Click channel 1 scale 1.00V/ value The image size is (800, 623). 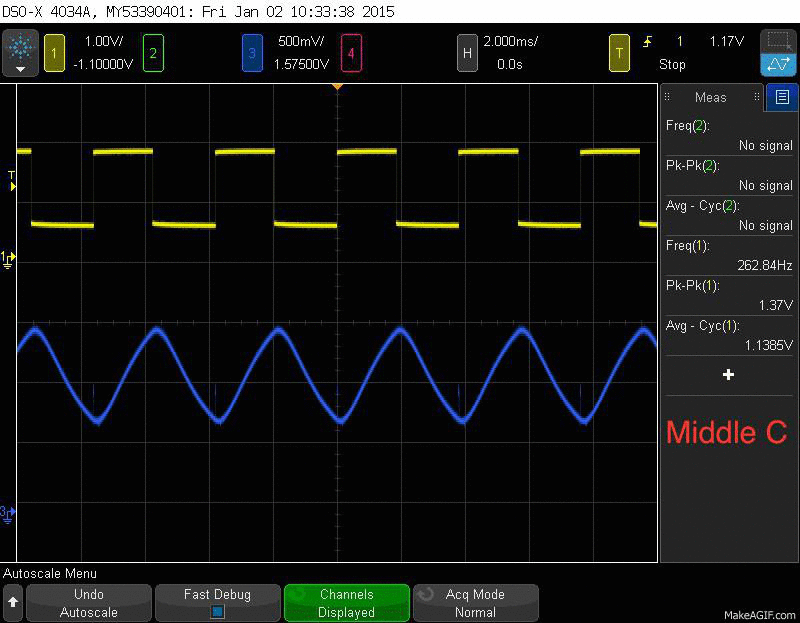[104, 41]
